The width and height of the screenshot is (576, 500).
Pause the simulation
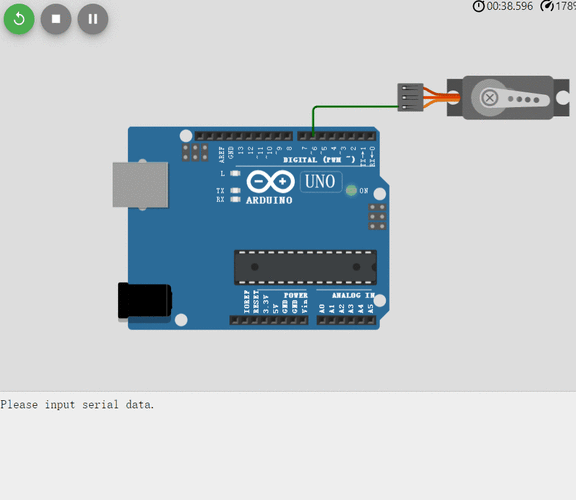point(93,19)
